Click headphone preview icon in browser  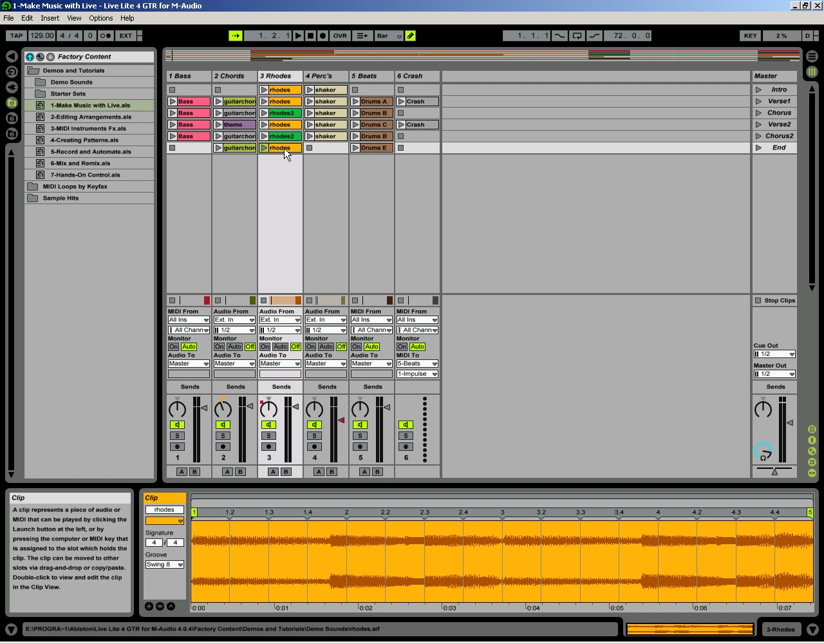[x=30, y=57]
